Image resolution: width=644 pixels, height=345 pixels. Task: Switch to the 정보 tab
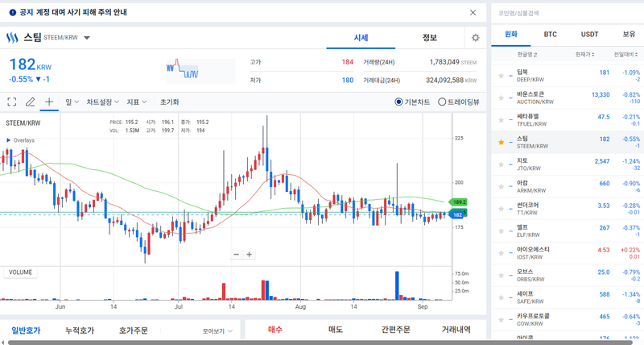click(430, 38)
